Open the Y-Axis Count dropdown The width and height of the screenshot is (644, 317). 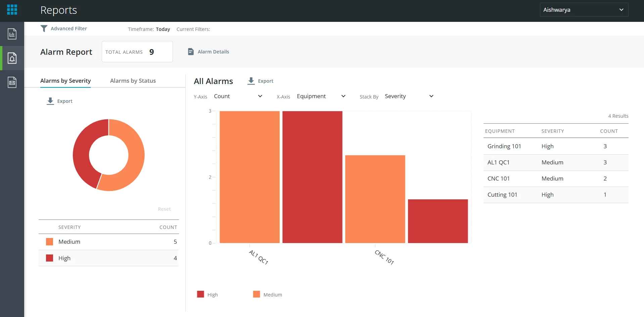pos(238,96)
